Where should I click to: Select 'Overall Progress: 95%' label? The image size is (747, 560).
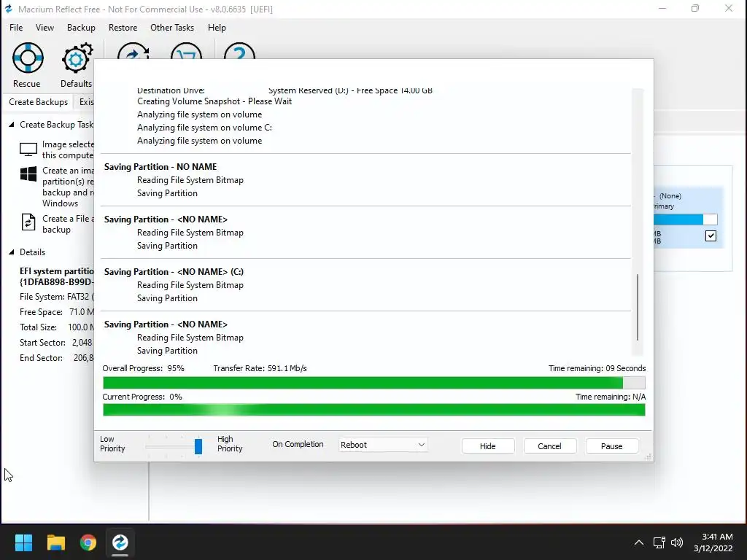(144, 368)
